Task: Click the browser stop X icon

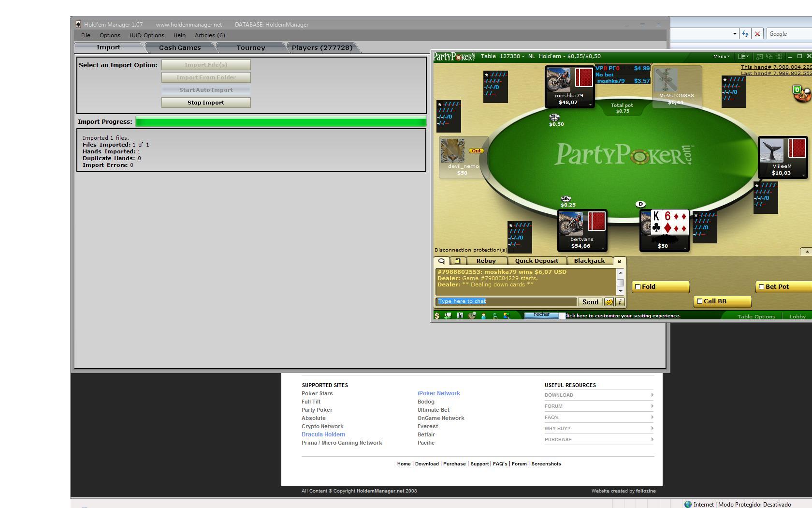Action: click(x=757, y=34)
